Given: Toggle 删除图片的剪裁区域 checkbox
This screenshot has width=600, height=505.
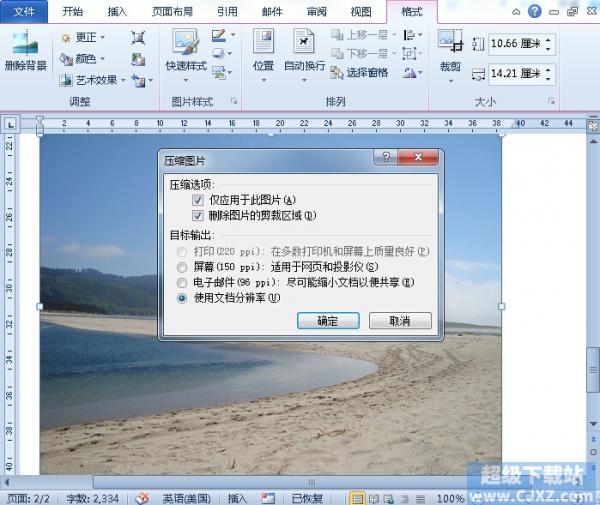Looking at the screenshot, I should [200, 215].
